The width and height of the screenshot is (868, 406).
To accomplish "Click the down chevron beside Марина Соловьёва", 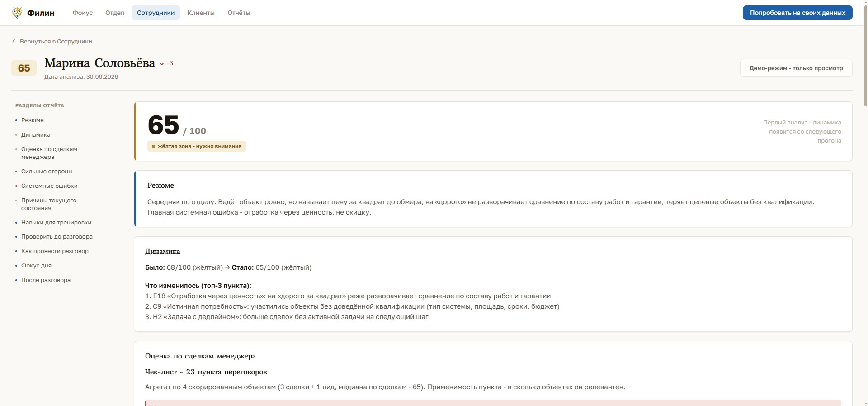I will 162,64.
